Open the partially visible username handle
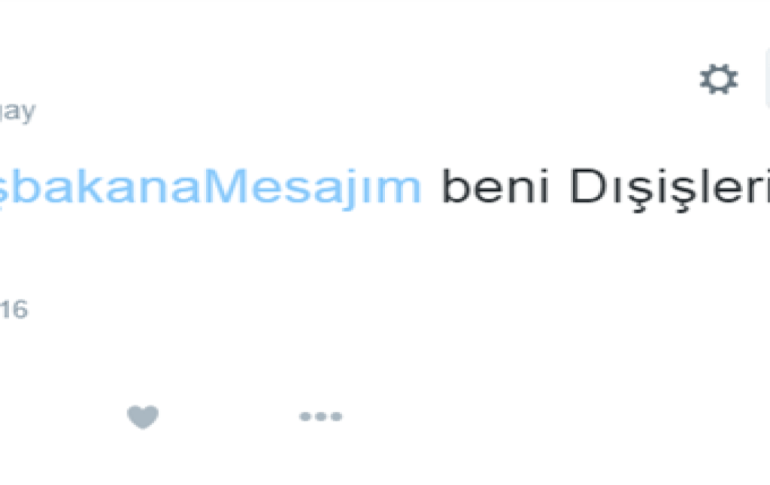770x485 pixels. pyautogui.click(x=17, y=111)
